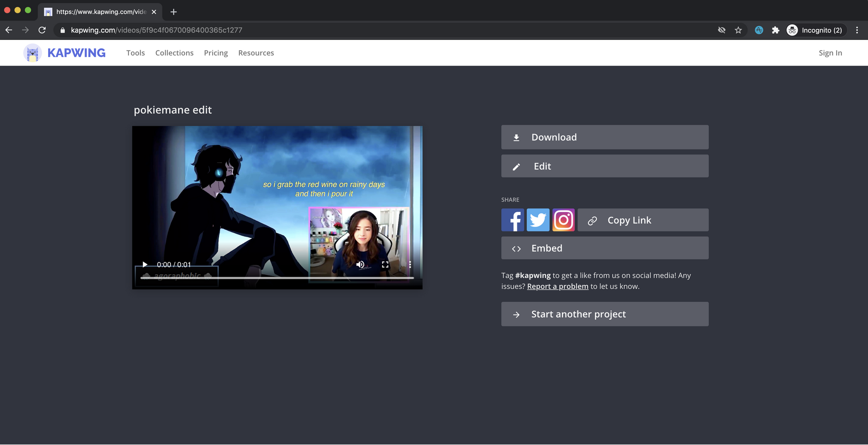Open the Collections nav item
This screenshot has width=868, height=445.
pos(174,53)
